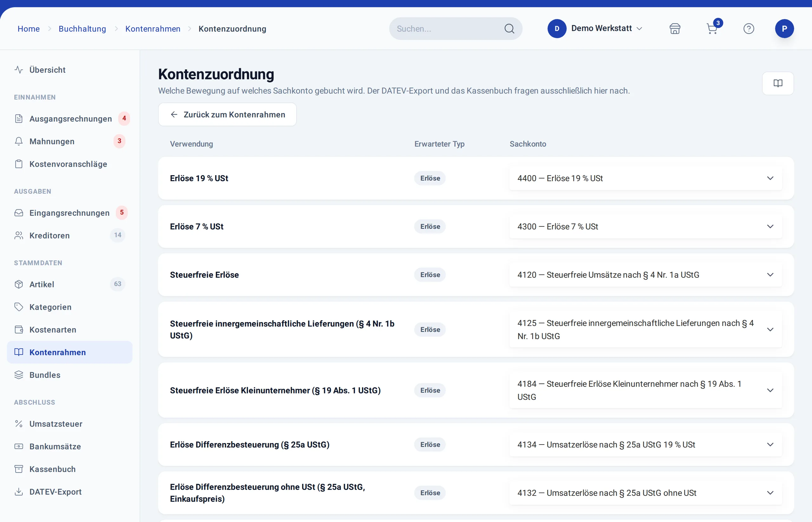Viewport: 812px width, 522px height.
Task: Click the user avatar P
Action: pos(784,29)
